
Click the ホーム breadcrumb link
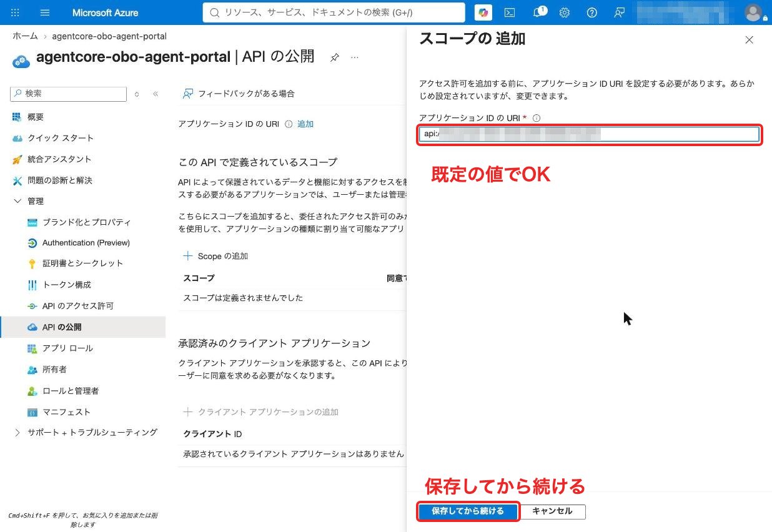pos(25,36)
